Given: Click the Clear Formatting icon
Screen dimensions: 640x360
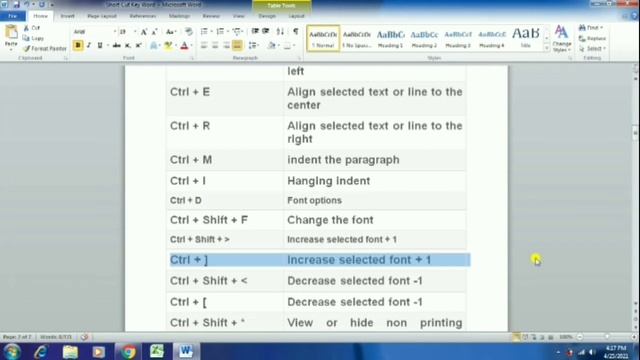Looking at the screenshot, I should 188,32.
